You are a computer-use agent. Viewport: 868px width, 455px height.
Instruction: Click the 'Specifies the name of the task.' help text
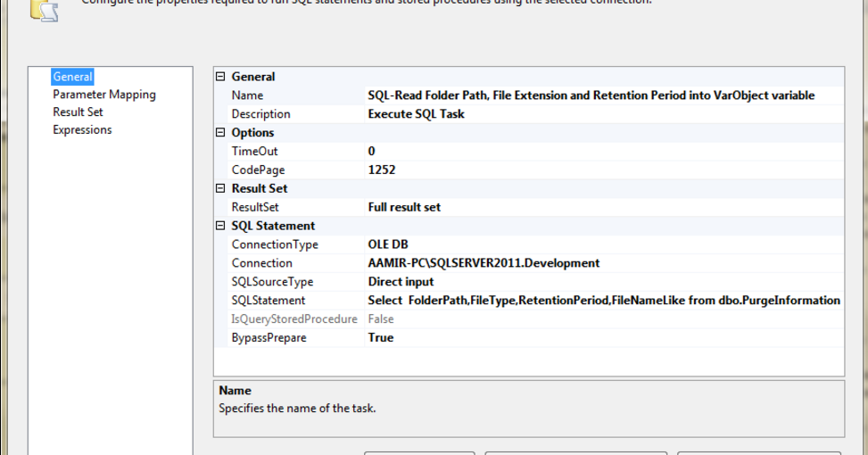click(x=297, y=409)
